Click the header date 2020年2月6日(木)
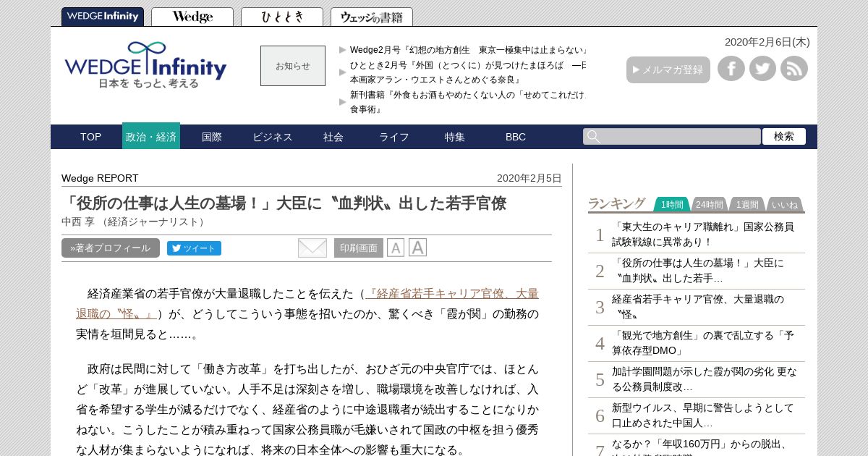 (x=767, y=42)
